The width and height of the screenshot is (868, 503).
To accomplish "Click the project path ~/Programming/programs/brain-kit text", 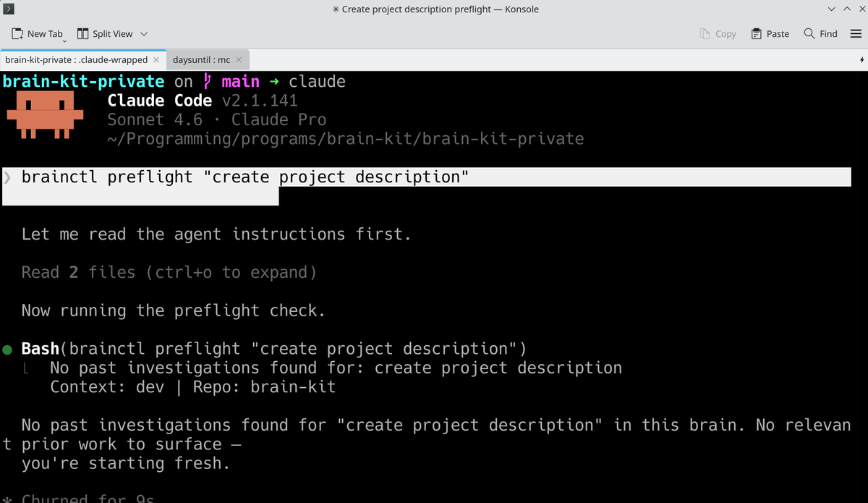I will (x=346, y=139).
